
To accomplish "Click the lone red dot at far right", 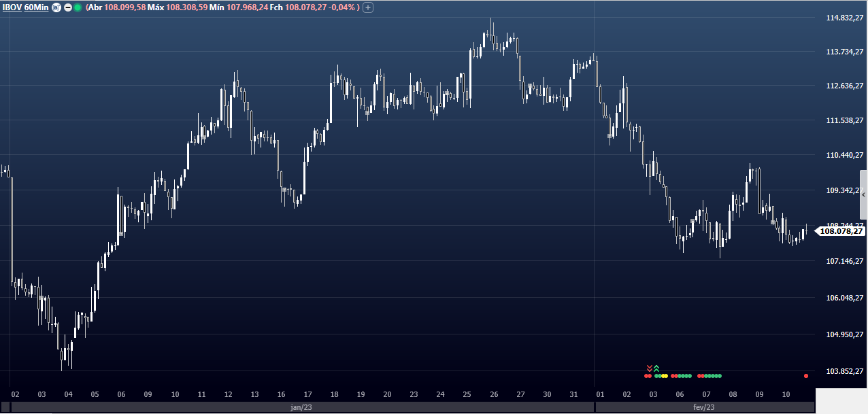I will (x=806, y=376).
